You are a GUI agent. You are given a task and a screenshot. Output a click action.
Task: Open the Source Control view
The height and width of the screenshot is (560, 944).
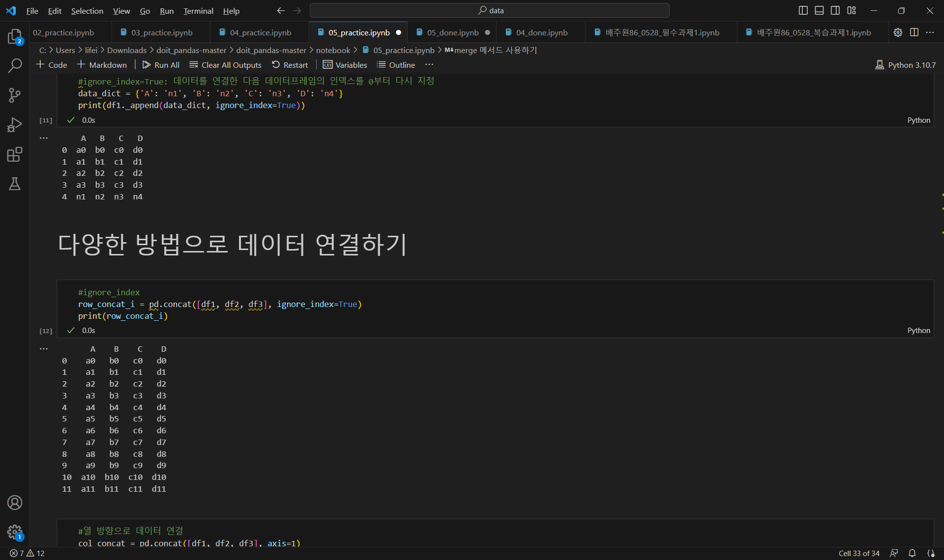coord(15,95)
